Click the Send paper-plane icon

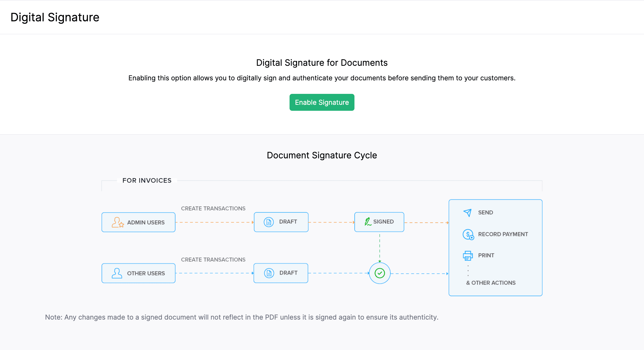coord(467,212)
